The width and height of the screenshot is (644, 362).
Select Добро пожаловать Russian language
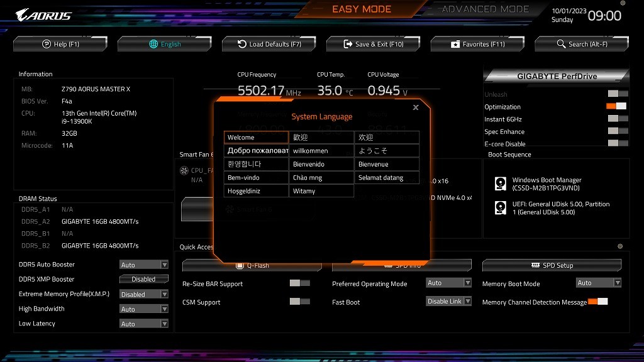pos(256,151)
